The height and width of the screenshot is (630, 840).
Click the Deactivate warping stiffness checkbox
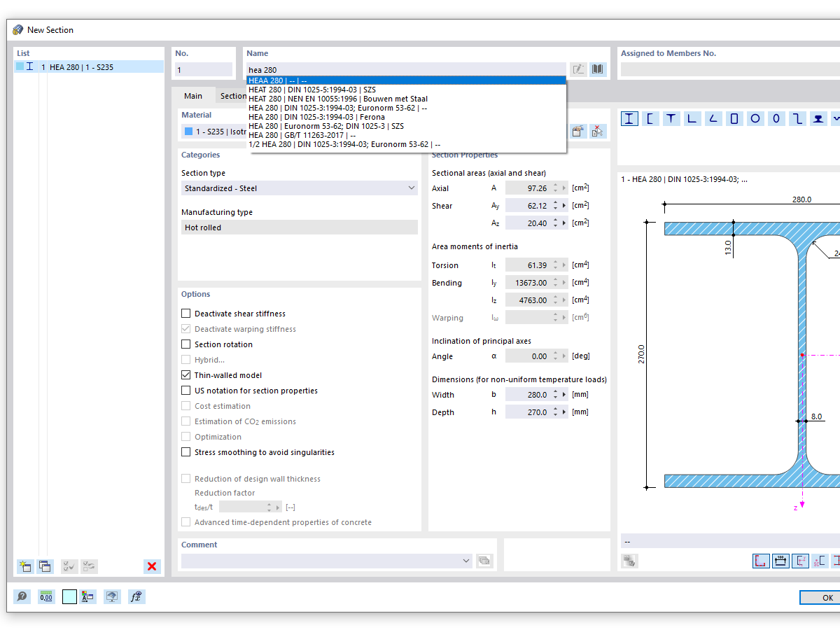[x=186, y=329]
